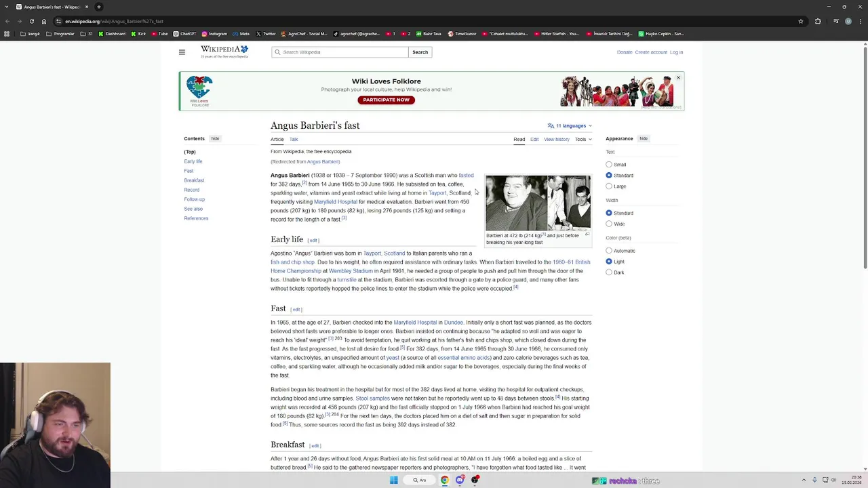Open new browser tab
The image size is (868, 488).
99,7
